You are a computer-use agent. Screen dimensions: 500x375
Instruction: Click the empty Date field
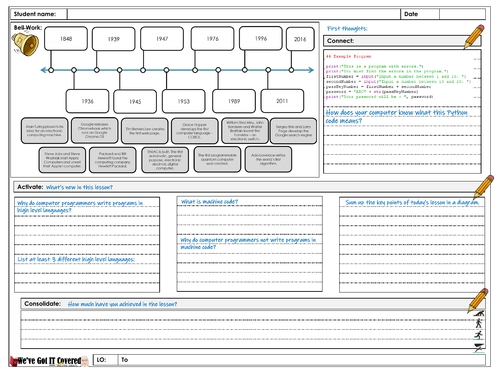point(462,14)
